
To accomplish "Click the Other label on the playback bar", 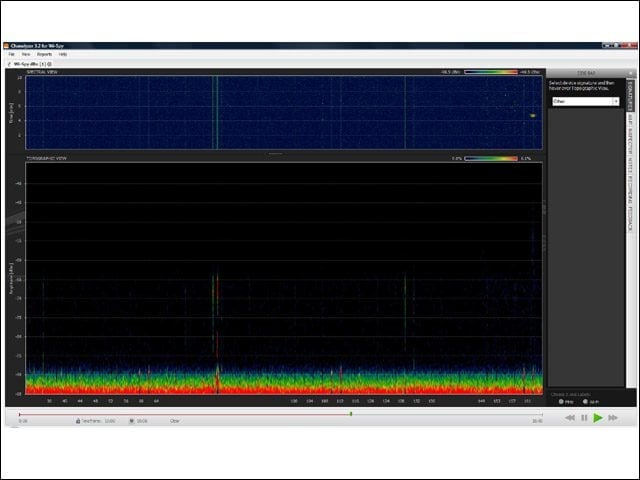I will (x=175, y=421).
